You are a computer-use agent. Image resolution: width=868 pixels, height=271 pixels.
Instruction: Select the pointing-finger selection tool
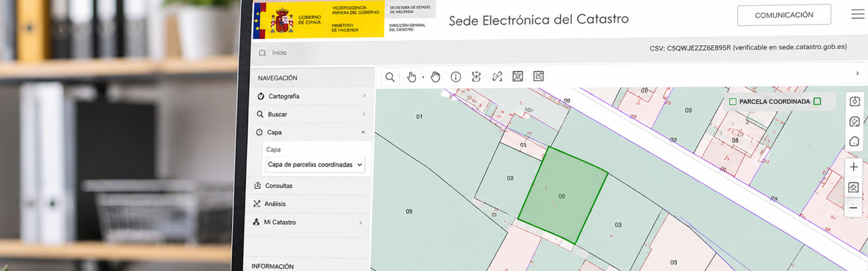[411, 77]
